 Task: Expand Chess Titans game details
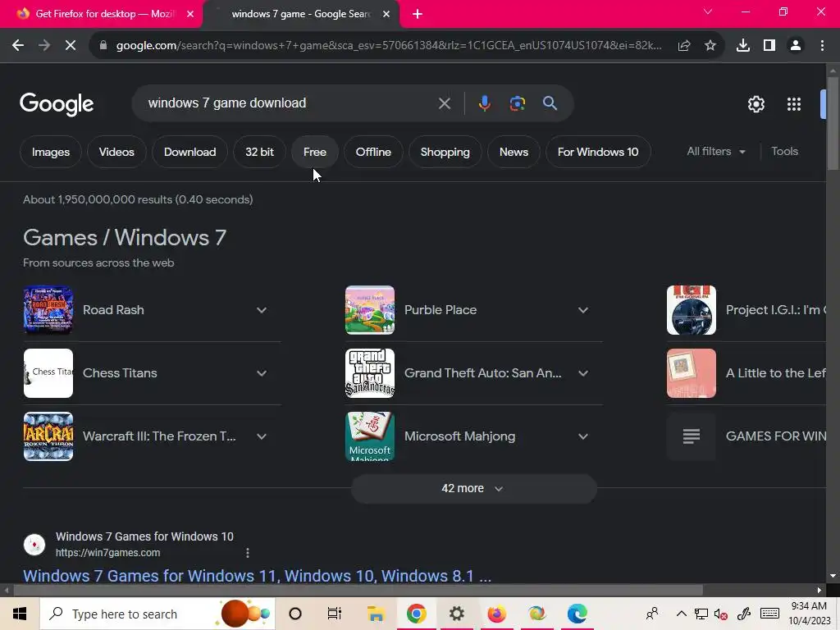coord(262,373)
